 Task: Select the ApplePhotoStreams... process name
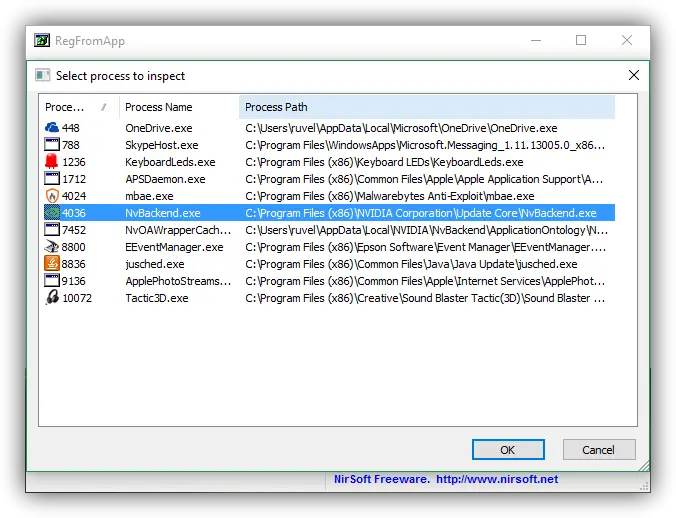[178, 281]
